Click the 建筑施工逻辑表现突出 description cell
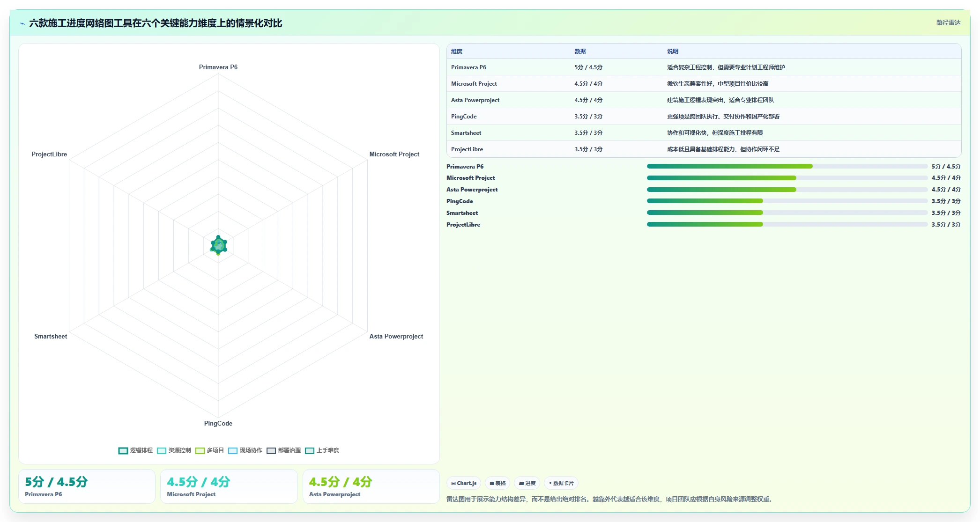The height and width of the screenshot is (522, 980). (x=720, y=100)
